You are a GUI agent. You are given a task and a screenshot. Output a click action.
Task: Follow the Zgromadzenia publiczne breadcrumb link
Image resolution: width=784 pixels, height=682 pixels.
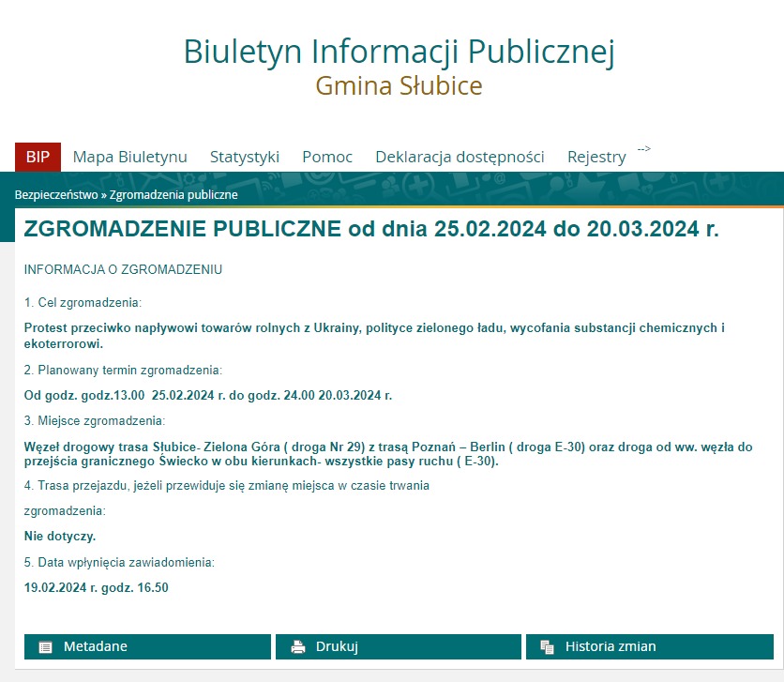[173, 195]
